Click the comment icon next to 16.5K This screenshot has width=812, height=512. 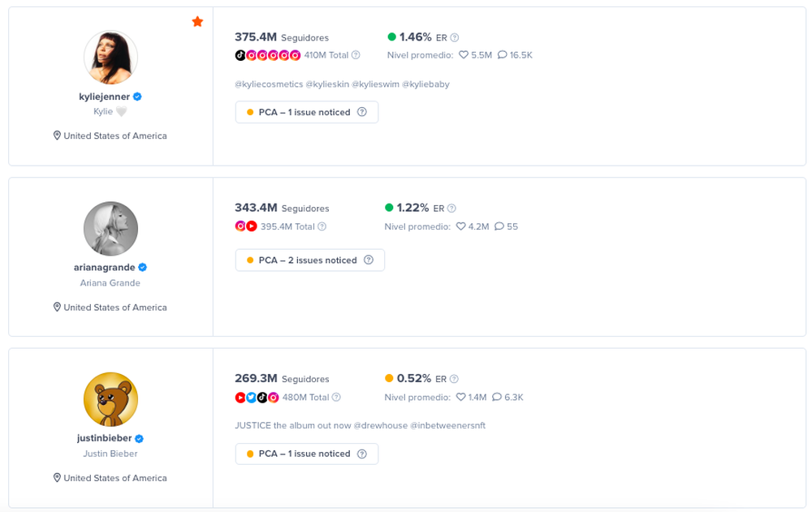click(x=502, y=55)
